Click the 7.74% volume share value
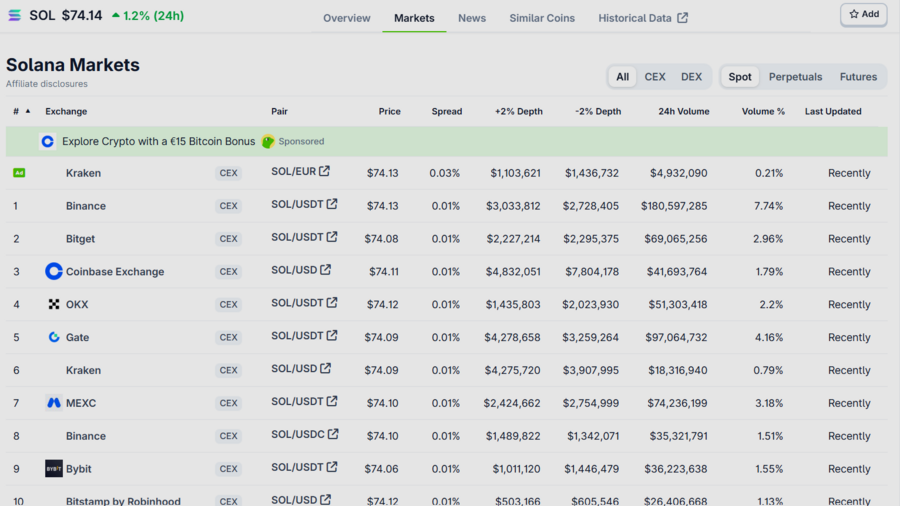Image resolution: width=900 pixels, height=506 pixels. (769, 206)
